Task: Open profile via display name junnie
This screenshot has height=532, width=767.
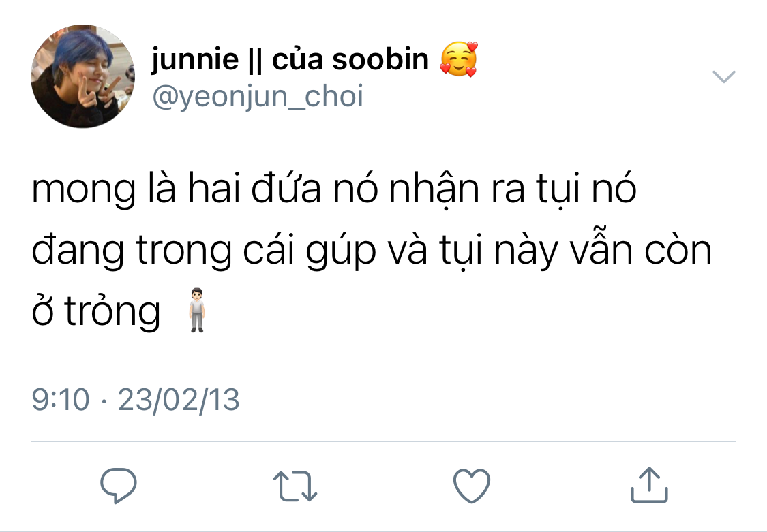Action: 195,59
